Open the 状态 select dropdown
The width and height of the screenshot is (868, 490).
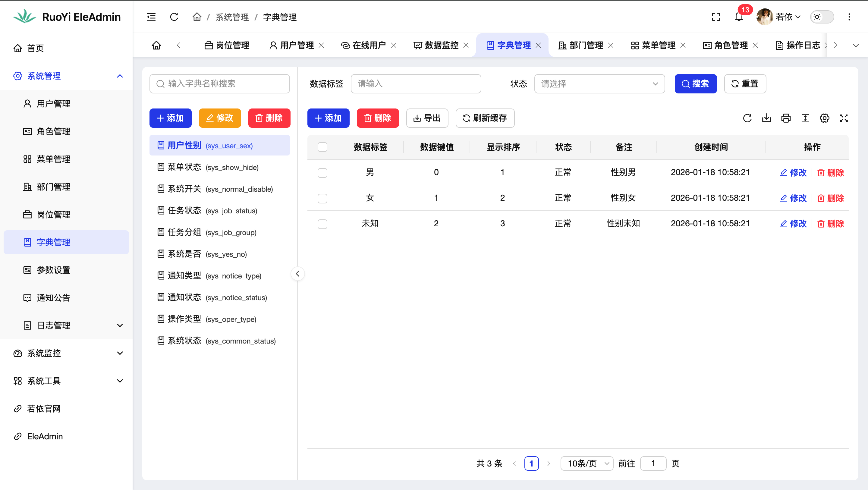(599, 83)
